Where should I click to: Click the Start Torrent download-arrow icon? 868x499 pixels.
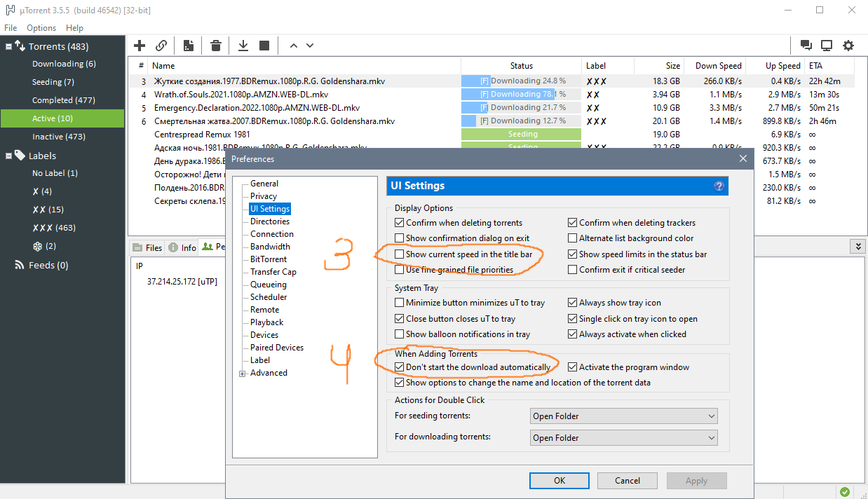[x=243, y=46]
